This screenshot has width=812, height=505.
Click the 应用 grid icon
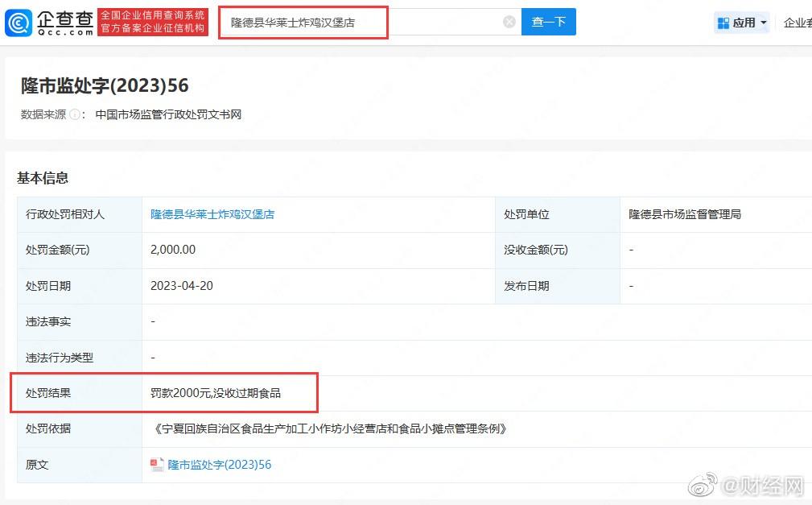pyautogui.click(x=723, y=23)
